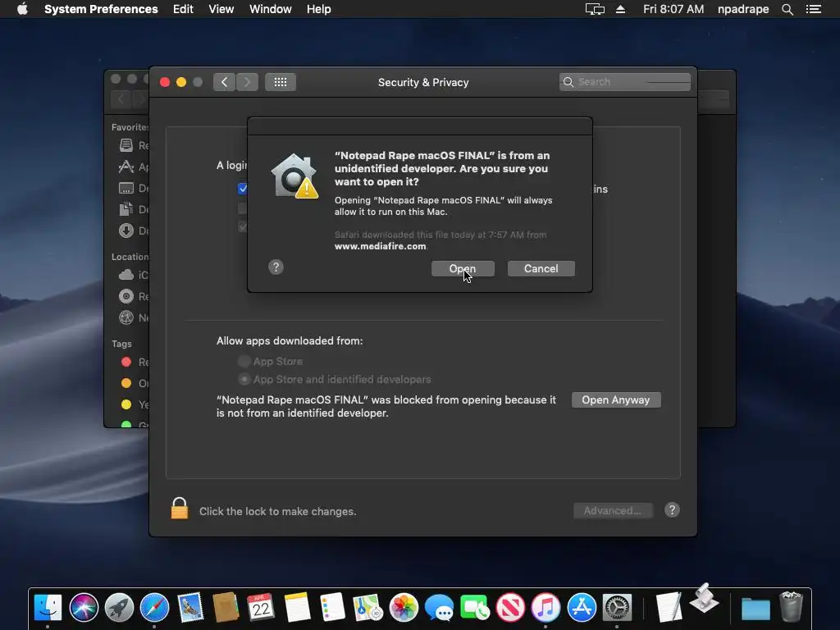Open help in Security & Privacy's lower corner
The height and width of the screenshot is (630, 840).
[x=672, y=510]
